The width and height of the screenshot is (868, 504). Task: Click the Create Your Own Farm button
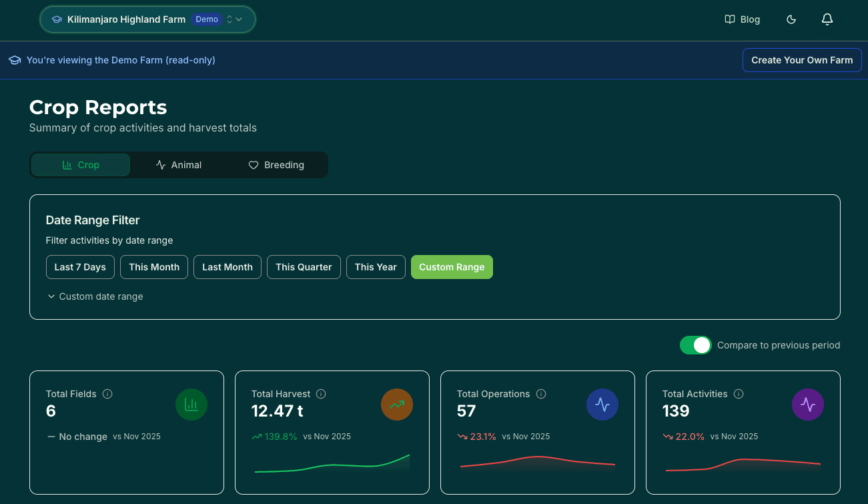(x=802, y=60)
